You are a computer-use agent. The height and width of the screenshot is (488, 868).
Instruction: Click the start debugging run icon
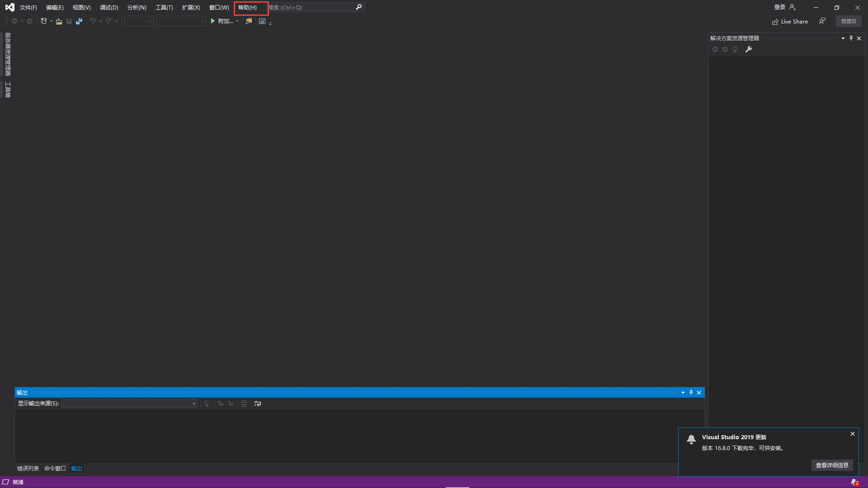[x=213, y=21]
